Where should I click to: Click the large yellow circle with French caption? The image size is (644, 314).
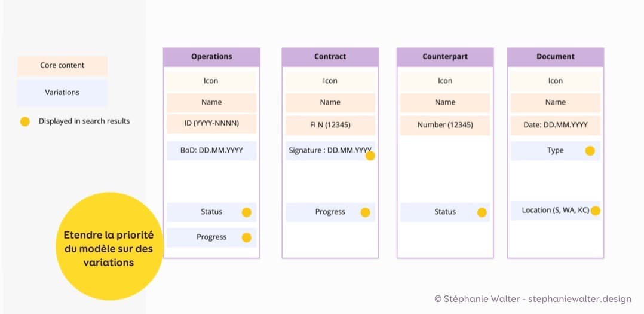tap(109, 246)
